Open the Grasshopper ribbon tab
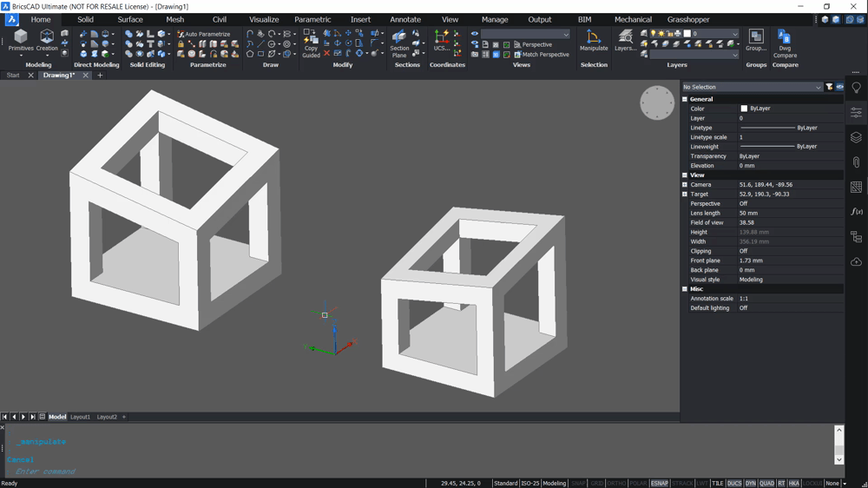This screenshot has height=488, width=868. [x=688, y=19]
